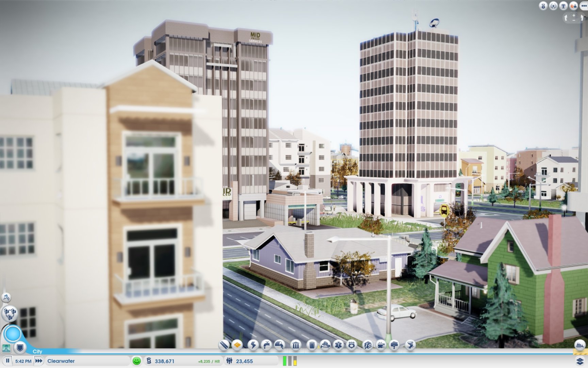The height and width of the screenshot is (368, 588).
Task: Click the 5:42 PM clock display
Action: click(x=23, y=361)
